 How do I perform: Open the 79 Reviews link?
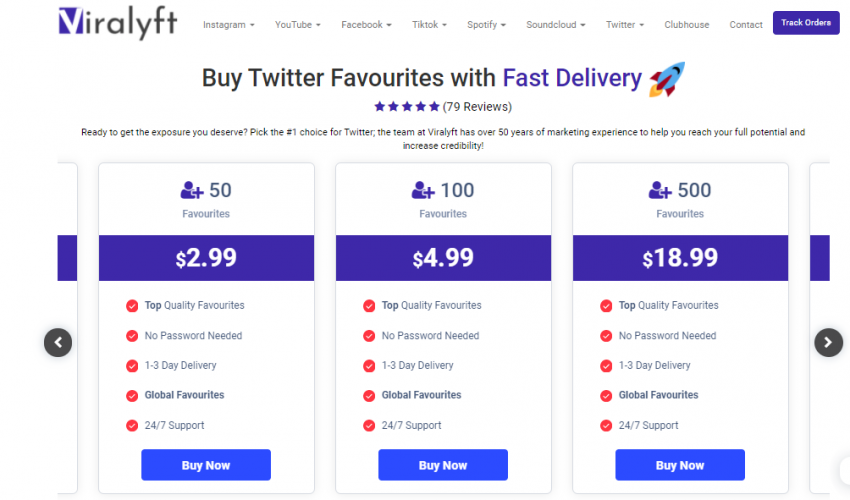(x=477, y=107)
